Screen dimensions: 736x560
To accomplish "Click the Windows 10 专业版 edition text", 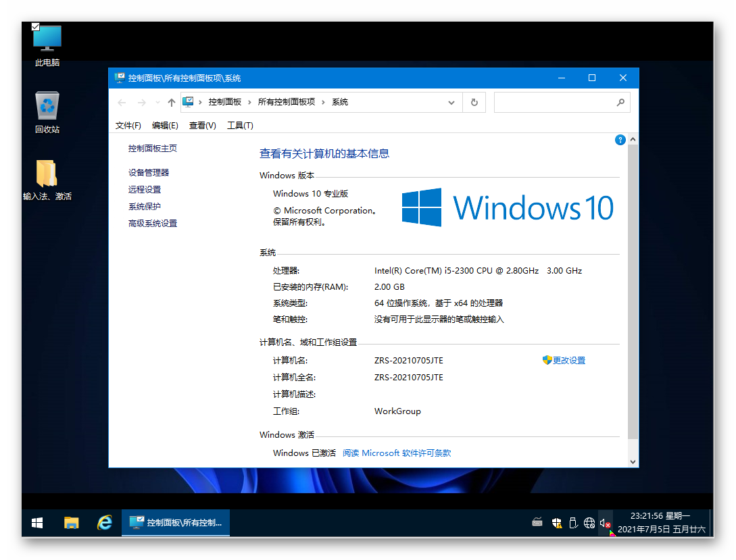I will (311, 194).
